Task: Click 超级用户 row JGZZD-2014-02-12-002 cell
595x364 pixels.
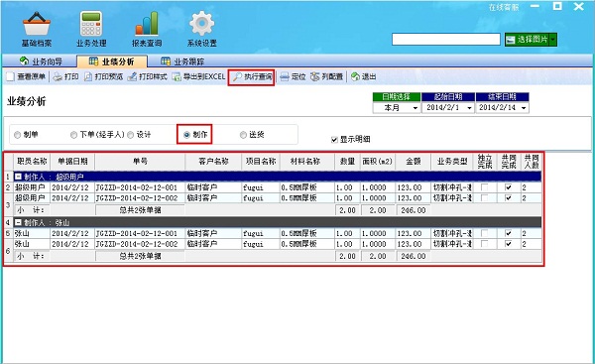Action: 140,198
